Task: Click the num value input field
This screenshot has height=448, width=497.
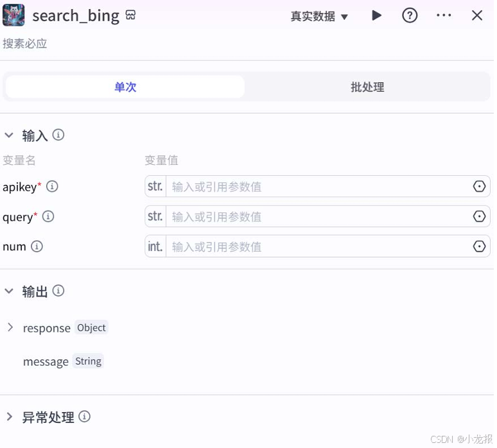Action: (319, 246)
